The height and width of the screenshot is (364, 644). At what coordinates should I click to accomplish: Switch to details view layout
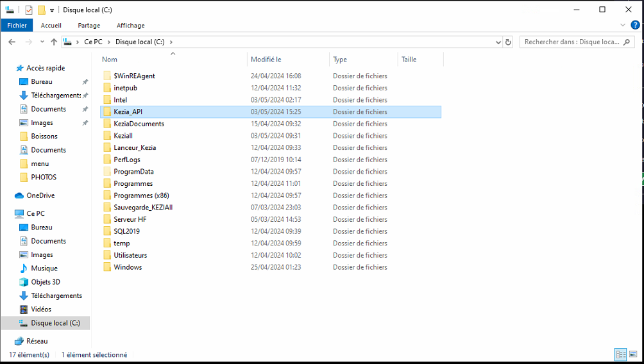coord(621,354)
